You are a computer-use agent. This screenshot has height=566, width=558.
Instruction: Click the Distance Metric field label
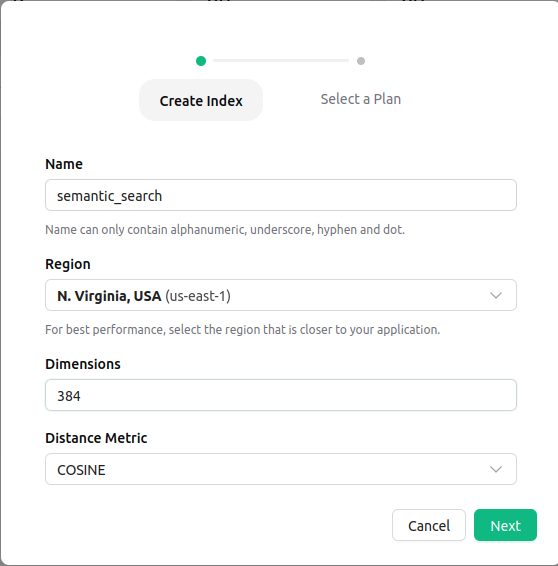[x=96, y=438]
